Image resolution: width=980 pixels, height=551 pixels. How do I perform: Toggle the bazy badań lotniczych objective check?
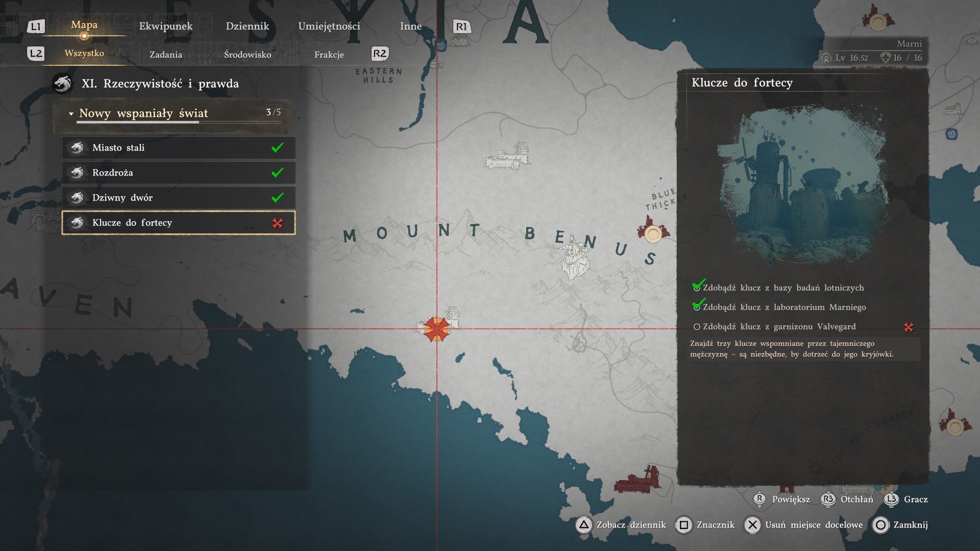pos(697,287)
